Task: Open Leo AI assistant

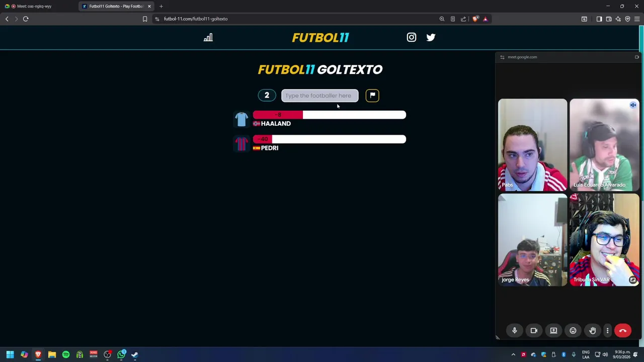Action: click(x=618, y=19)
